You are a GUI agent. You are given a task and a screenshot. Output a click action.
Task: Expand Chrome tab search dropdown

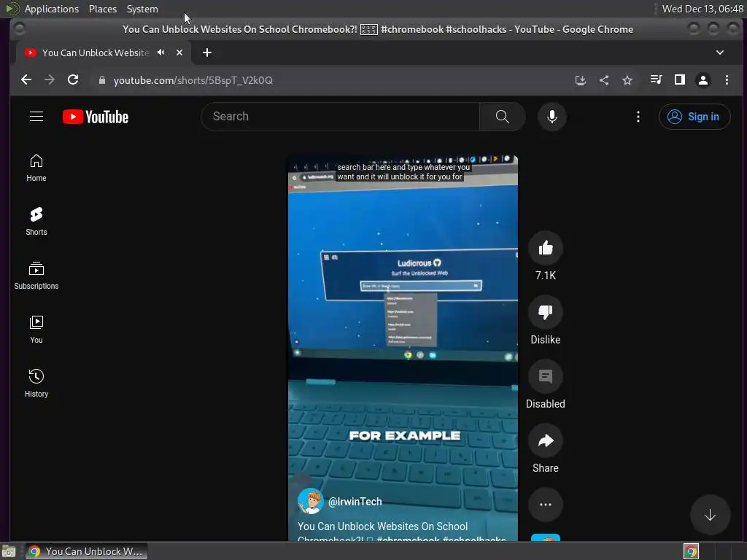tap(720, 52)
